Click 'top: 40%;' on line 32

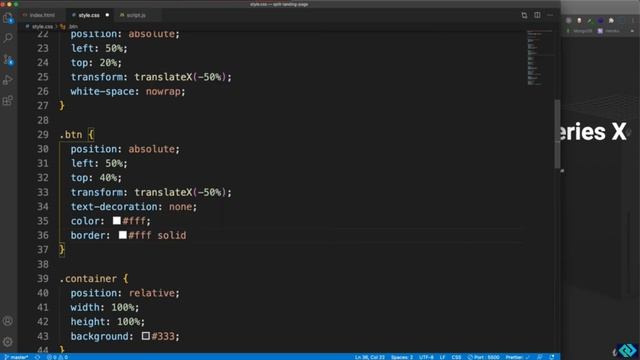(x=96, y=178)
